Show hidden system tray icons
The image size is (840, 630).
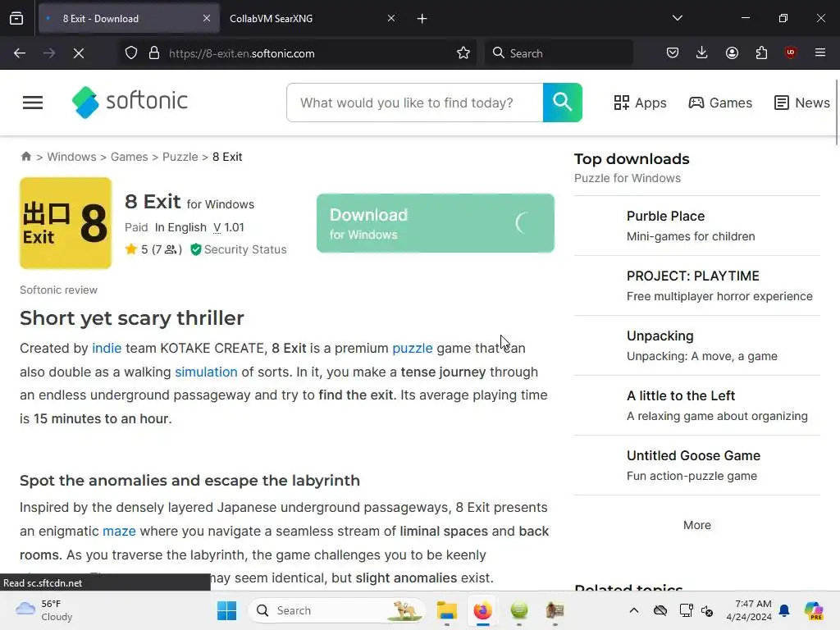[x=634, y=610]
